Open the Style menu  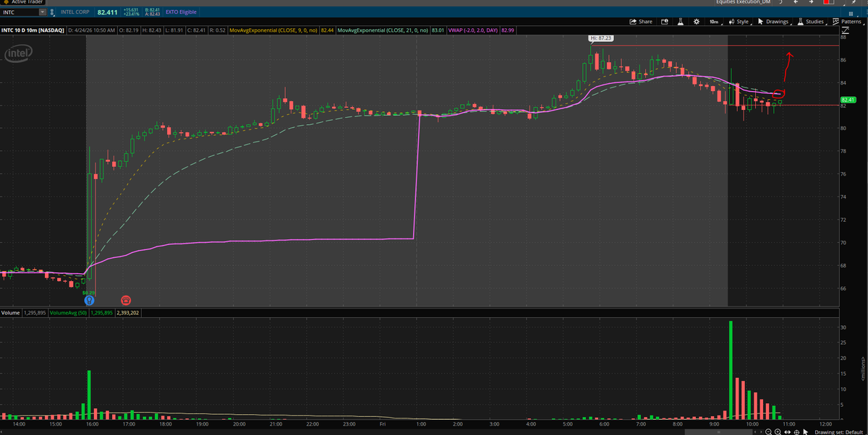tap(739, 22)
